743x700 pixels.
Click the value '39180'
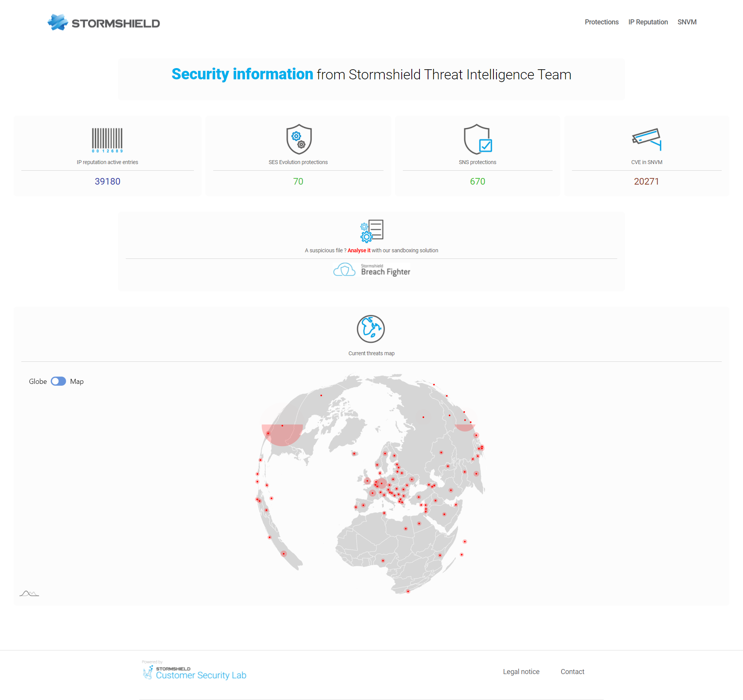tap(107, 181)
